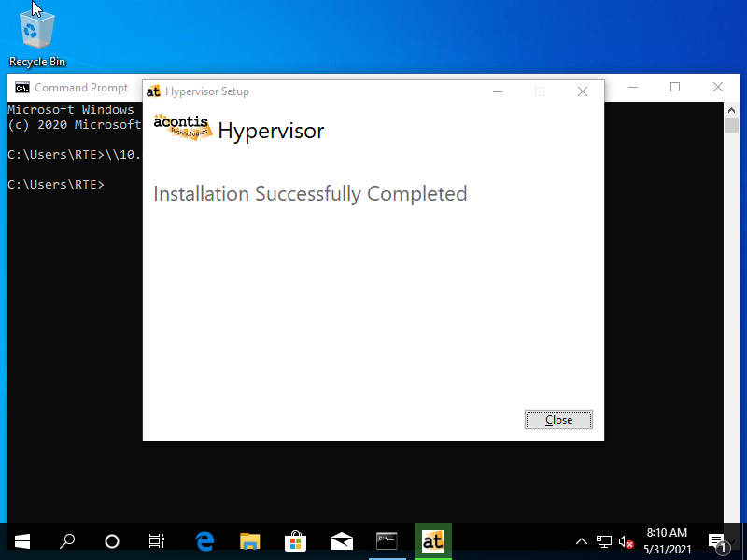
Task: Expand the hidden system tray icons chevron
Action: click(x=582, y=541)
